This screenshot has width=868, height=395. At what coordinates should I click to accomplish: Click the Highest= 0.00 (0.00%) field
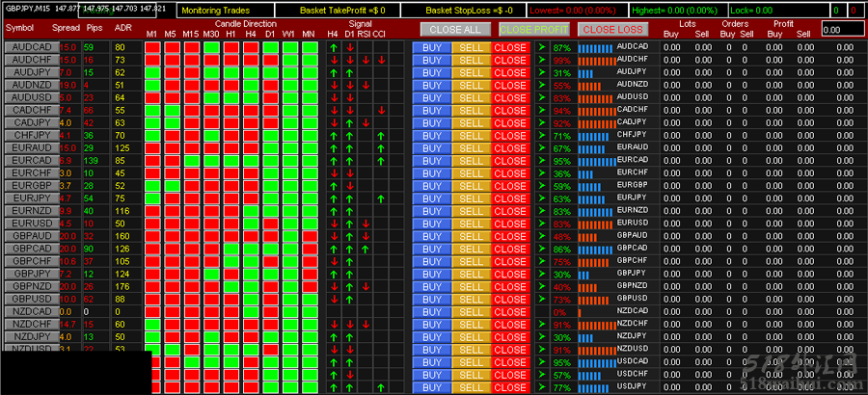678,11
